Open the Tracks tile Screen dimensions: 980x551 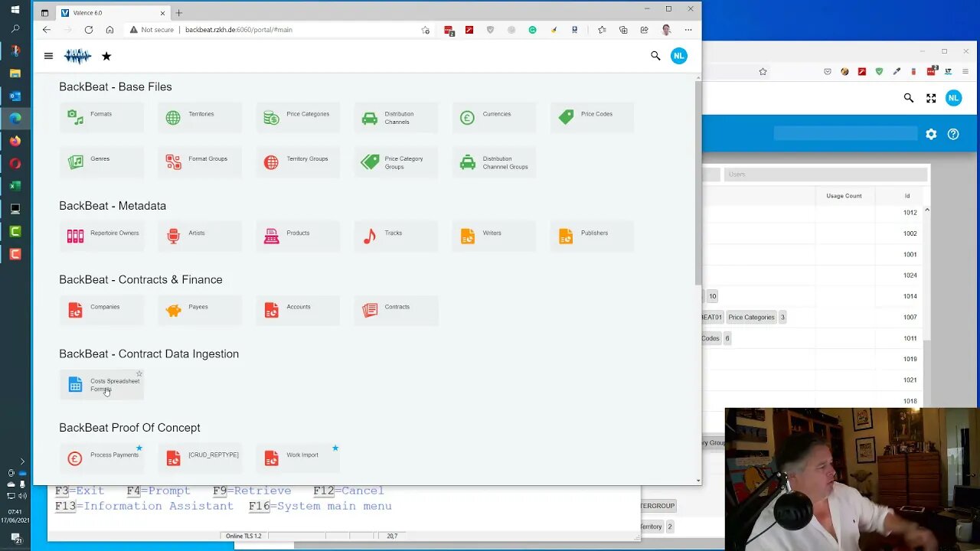(395, 236)
